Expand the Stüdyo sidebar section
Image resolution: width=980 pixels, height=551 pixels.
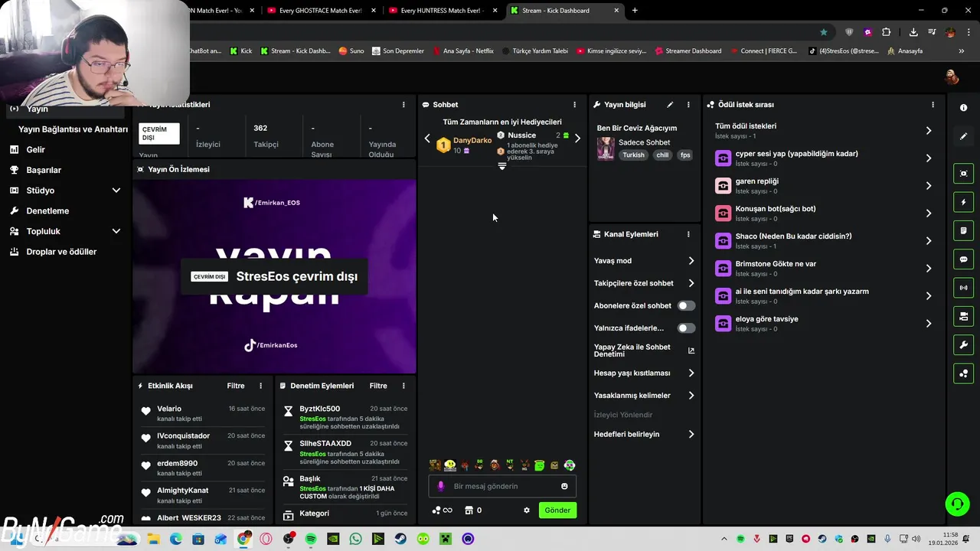[116, 191]
